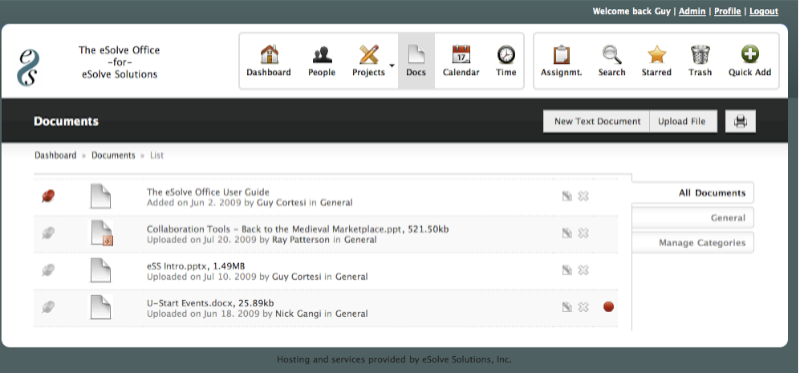Click the Dashboard breadcrumb
This screenshot has height=373, width=800.
coord(55,155)
